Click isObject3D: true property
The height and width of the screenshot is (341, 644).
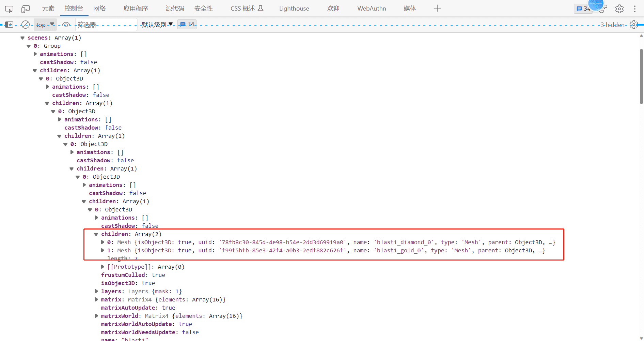(x=128, y=283)
